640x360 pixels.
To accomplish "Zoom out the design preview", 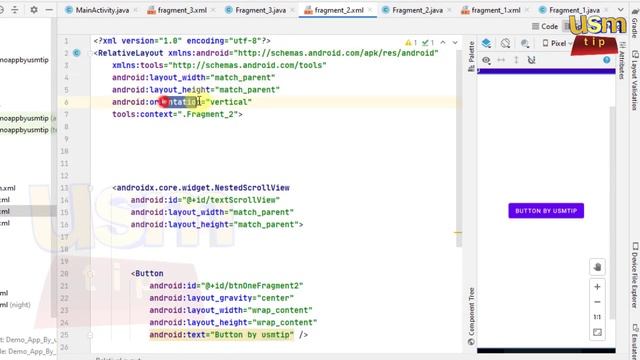I will click(597, 302).
